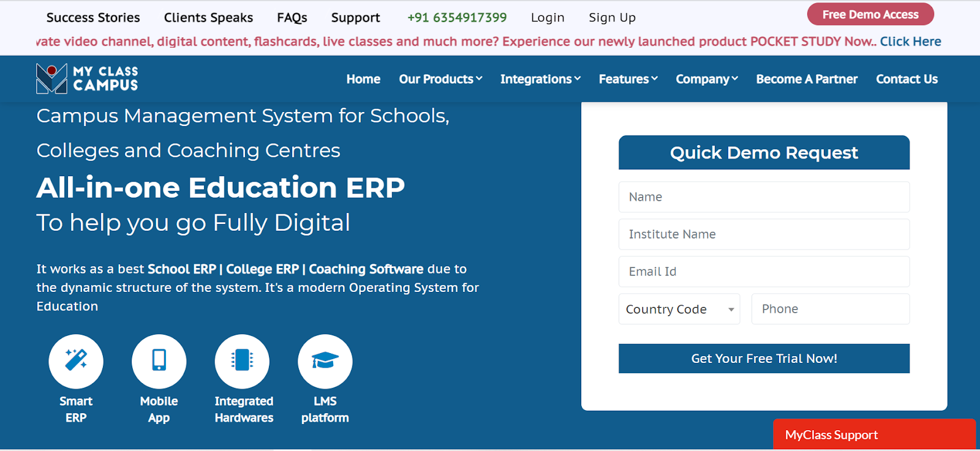
Task: Open the Support link
Action: 356,18
